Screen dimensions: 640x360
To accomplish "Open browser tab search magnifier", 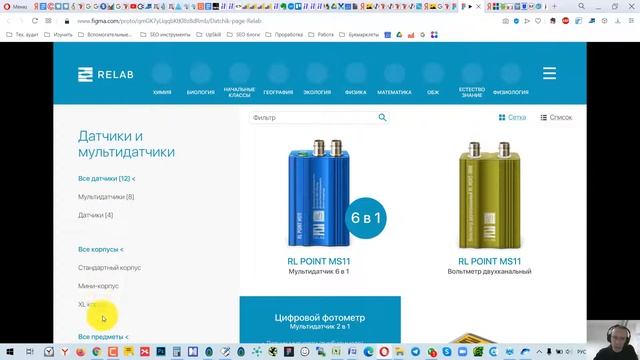I will pos(581,6).
